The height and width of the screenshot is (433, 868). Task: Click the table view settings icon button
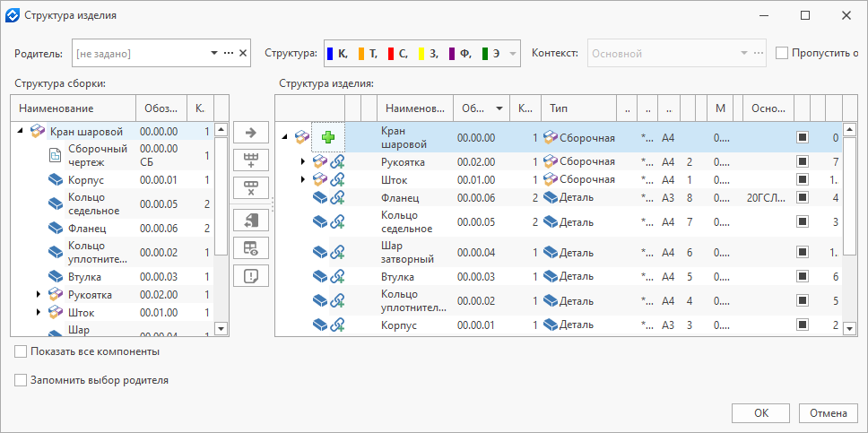click(x=251, y=247)
